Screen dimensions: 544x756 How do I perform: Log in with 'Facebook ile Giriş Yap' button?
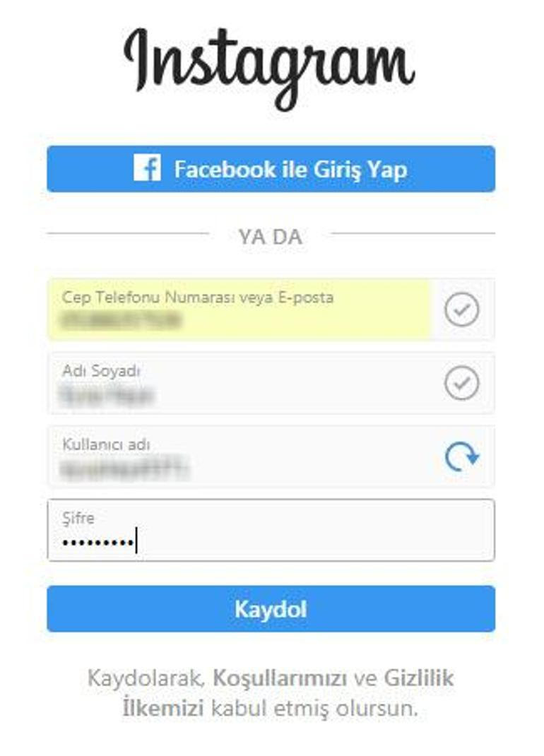271,169
